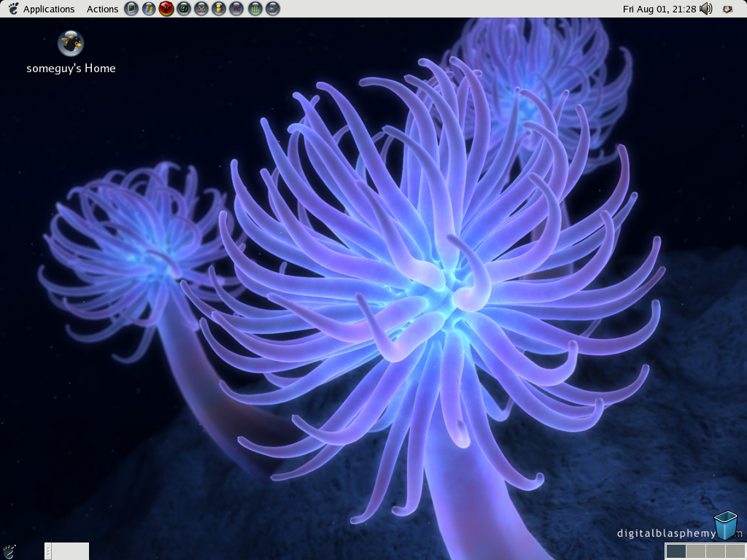Click the GNOME foot icon in bottom panel
The height and width of the screenshot is (560, 747).
pyautogui.click(x=9, y=551)
